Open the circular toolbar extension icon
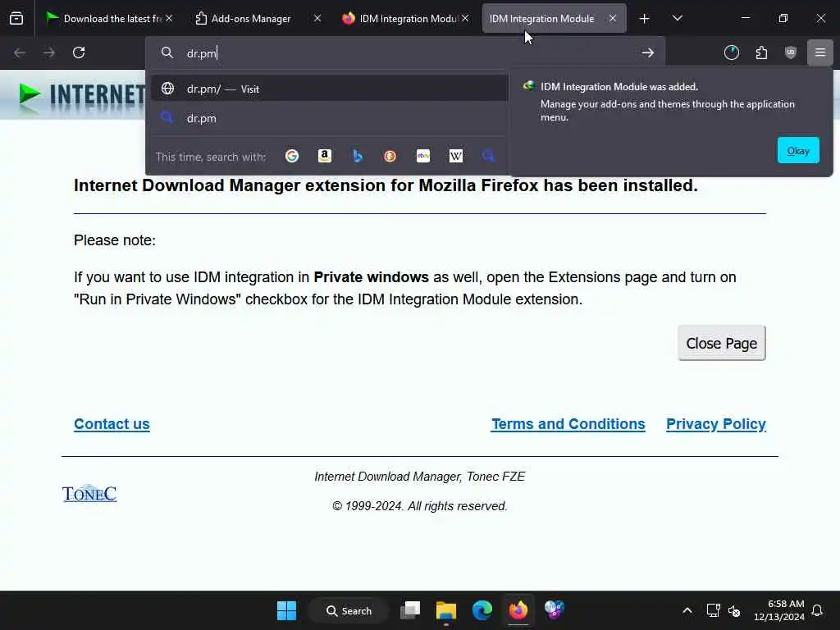840x630 pixels. (731, 52)
